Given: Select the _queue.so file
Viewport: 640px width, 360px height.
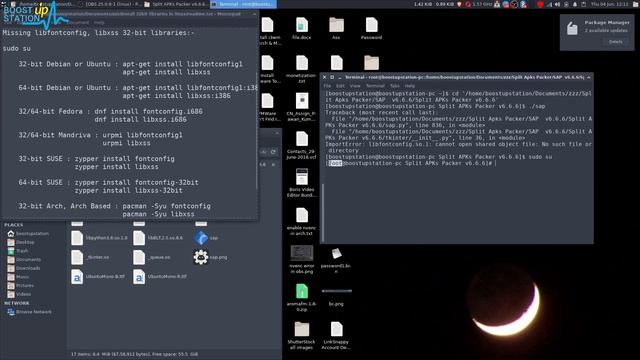Looking at the screenshot, I should tap(152, 257).
